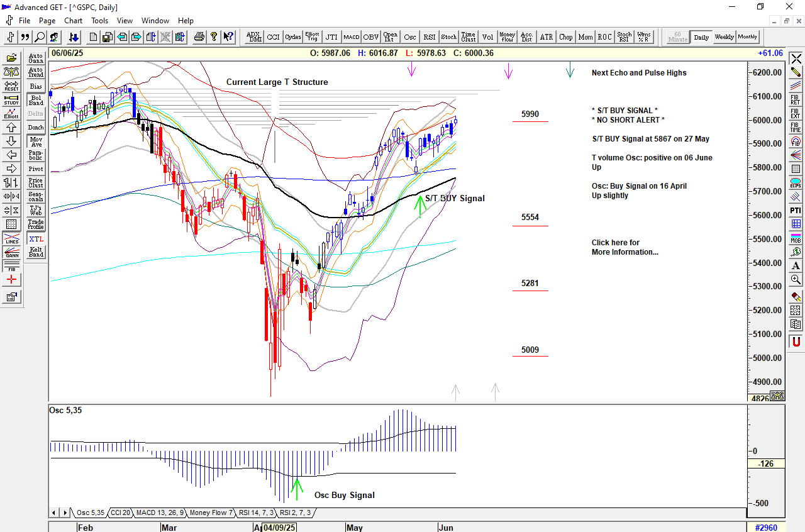Toggle the XTL indicator button
Image resolution: width=805 pixels, height=532 pixels.
click(36, 239)
